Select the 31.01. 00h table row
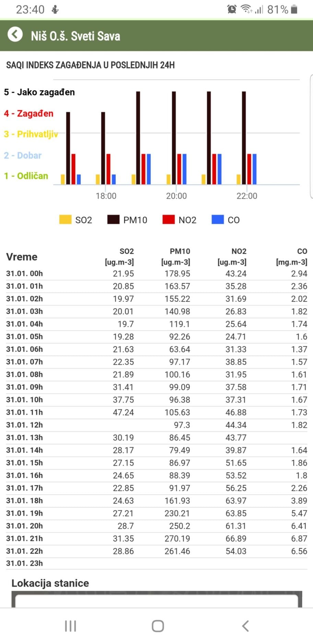Screen dimensions: 313x644 coord(156,274)
